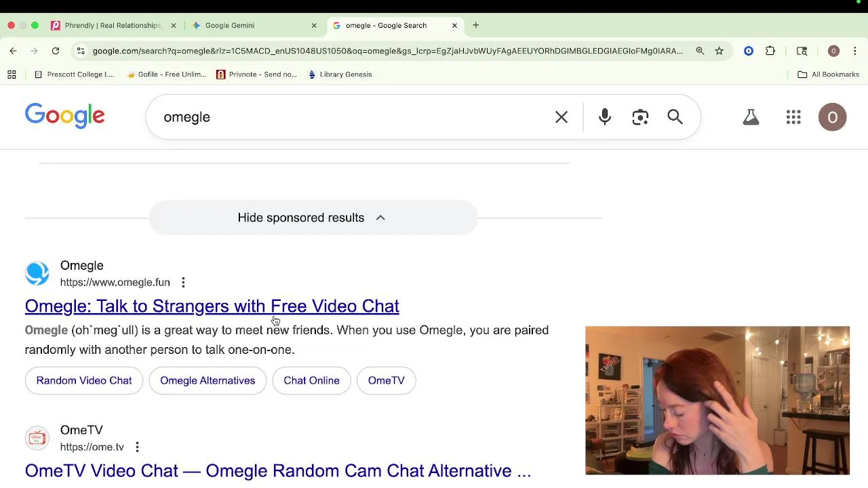The image size is (868, 488).
Task: Close the Phrendly tab
Action: [x=173, y=25]
